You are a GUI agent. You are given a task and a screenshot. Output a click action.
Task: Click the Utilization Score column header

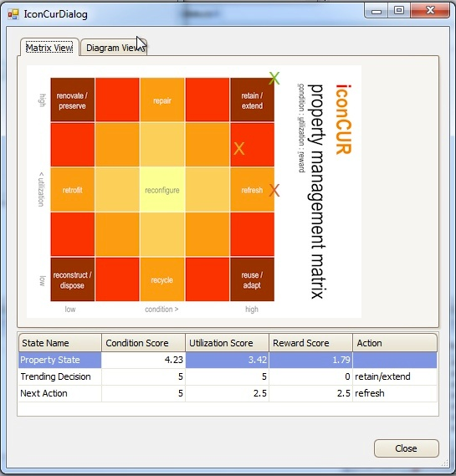[x=227, y=343]
